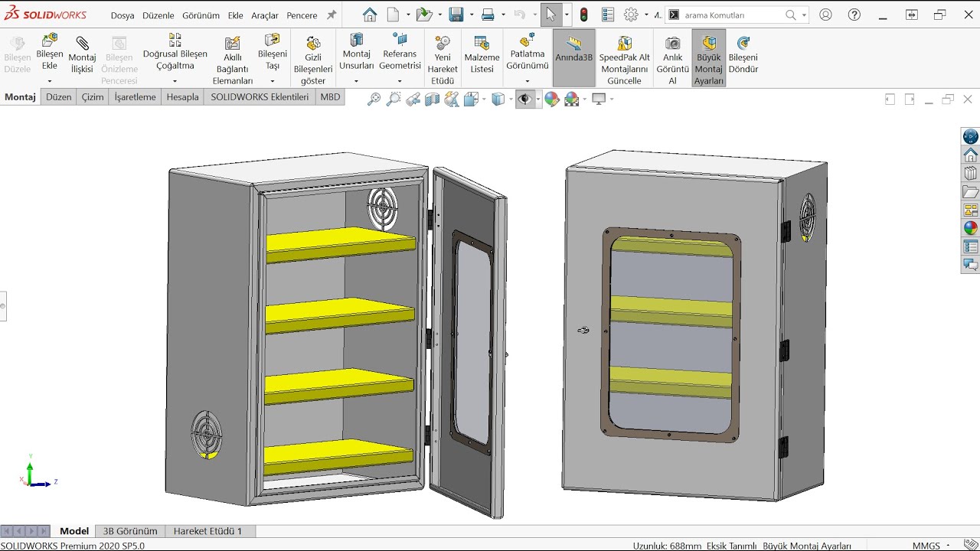Click the Open file folder icon
This screenshot has height=551, width=980.
[x=423, y=15]
